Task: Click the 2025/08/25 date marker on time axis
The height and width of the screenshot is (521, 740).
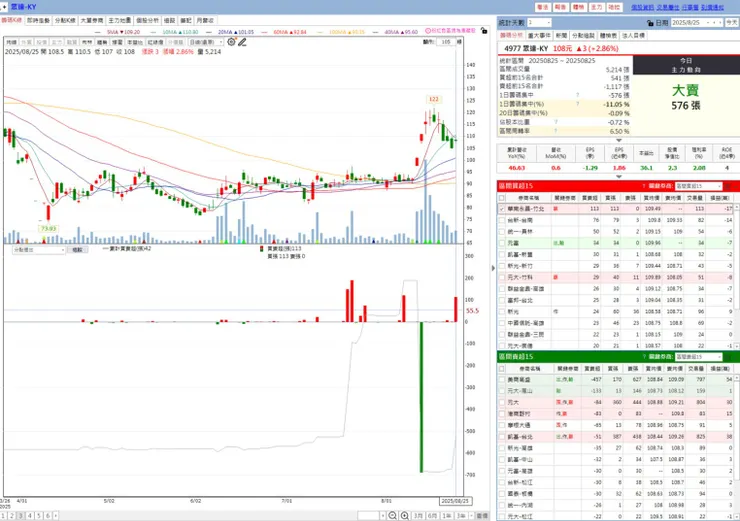Action: [455, 501]
